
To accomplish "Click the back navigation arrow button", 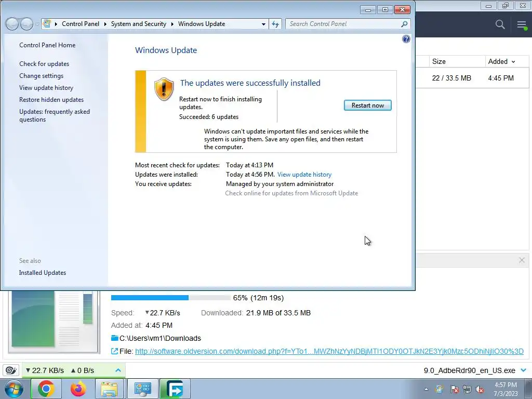I will tap(12, 24).
